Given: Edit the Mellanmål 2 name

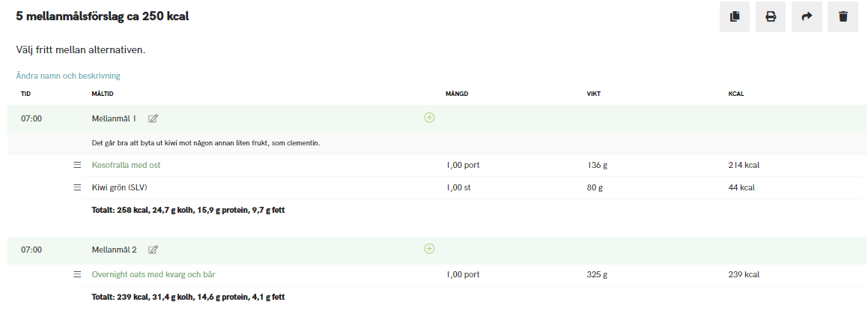Looking at the screenshot, I should [x=154, y=250].
